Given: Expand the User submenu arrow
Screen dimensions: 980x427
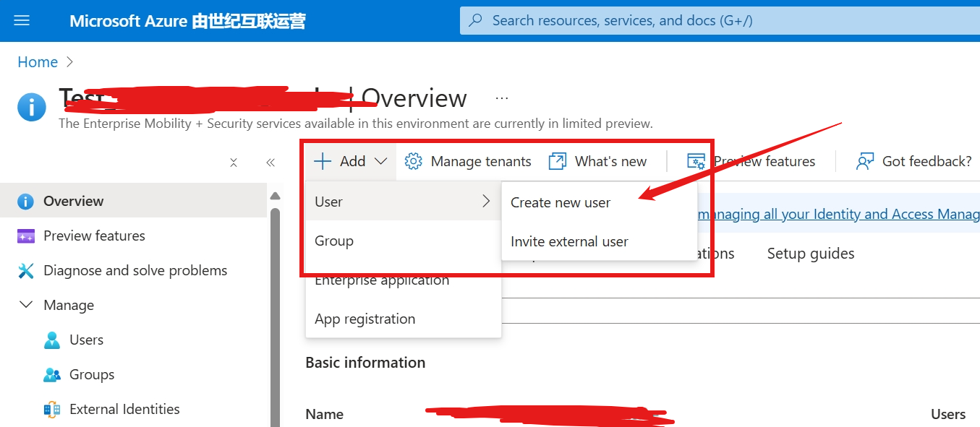Looking at the screenshot, I should (x=486, y=202).
